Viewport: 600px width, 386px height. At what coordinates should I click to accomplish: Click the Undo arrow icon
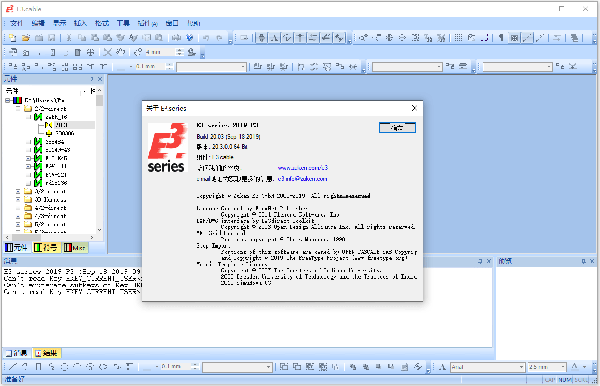206,37
